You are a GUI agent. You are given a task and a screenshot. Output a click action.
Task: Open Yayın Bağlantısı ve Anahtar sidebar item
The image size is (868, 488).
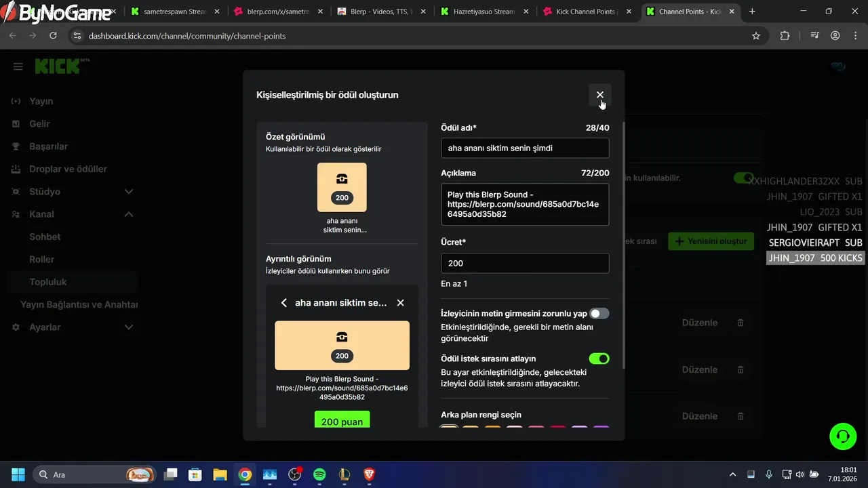(79, 304)
